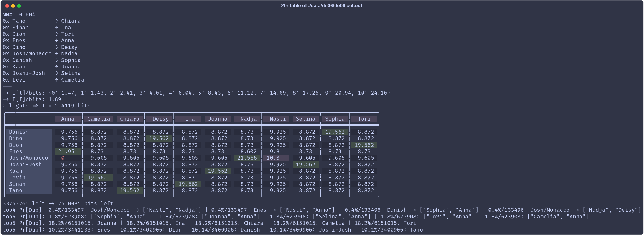Click the 'top5 Pr[Dup]: 18.2%/6151015' line
This screenshot has height=235, width=644.
point(210,223)
